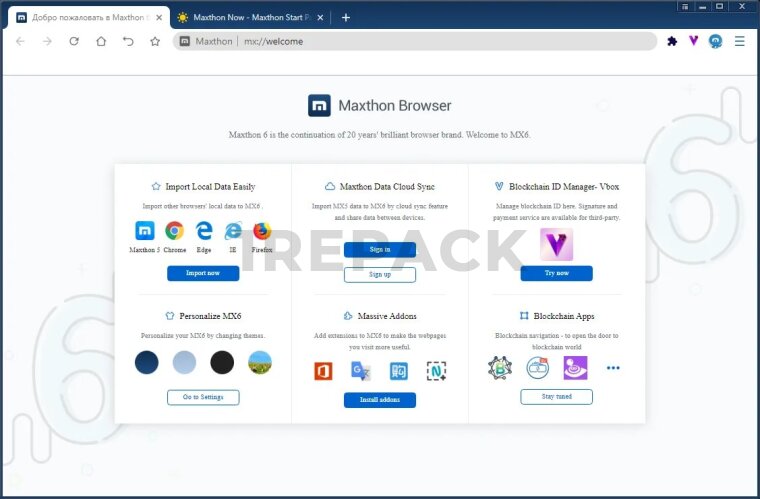This screenshot has width=760, height=499.
Task: Choose the dark black theme circle
Action: (222, 362)
